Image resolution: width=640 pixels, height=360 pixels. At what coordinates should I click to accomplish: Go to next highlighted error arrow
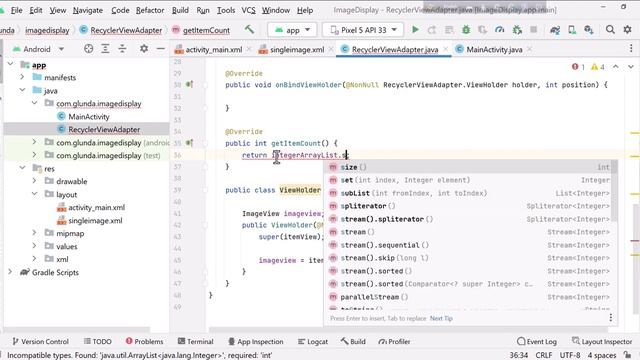tap(631, 67)
